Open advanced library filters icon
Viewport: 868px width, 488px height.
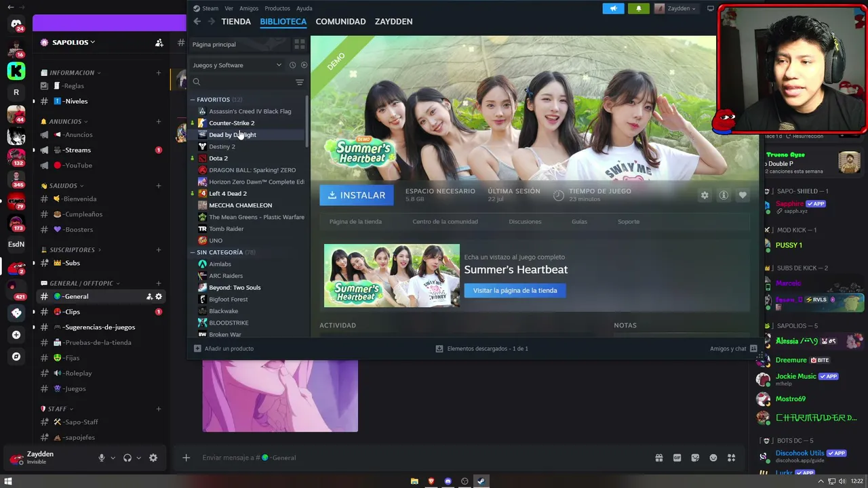pyautogui.click(x=299, y=82)
